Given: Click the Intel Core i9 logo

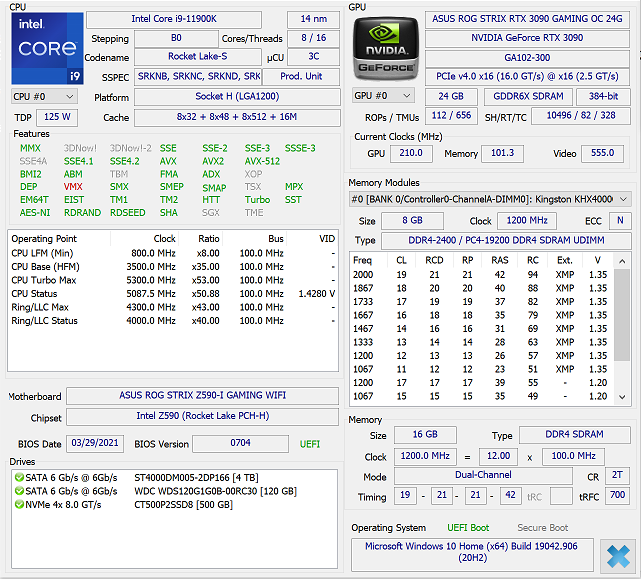Looking at the screenshot, I should coord(47,48).
